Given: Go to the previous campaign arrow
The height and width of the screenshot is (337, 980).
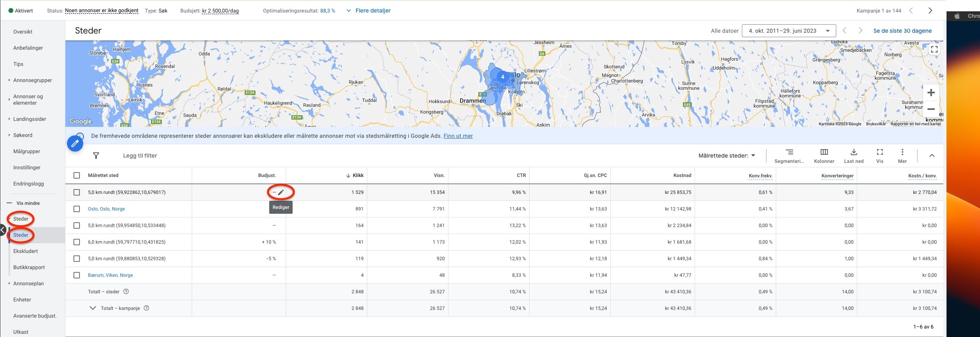Looking at the screenshot, I should (911, 11).
